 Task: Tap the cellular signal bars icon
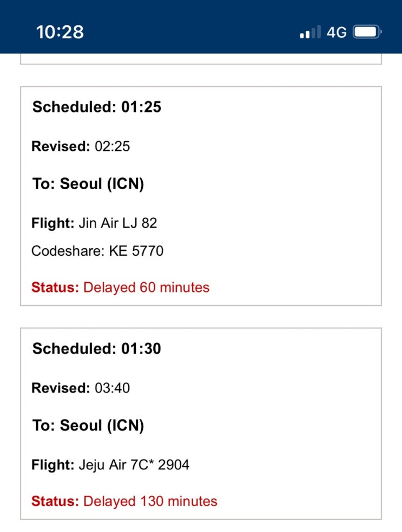tap(311, 32)
